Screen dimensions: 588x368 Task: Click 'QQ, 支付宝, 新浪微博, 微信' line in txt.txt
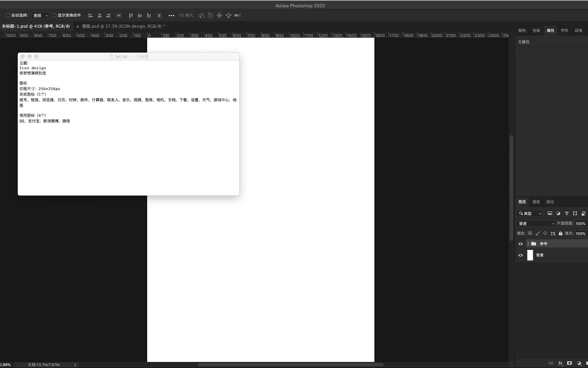pyautogui.click(x=45, y=121)
